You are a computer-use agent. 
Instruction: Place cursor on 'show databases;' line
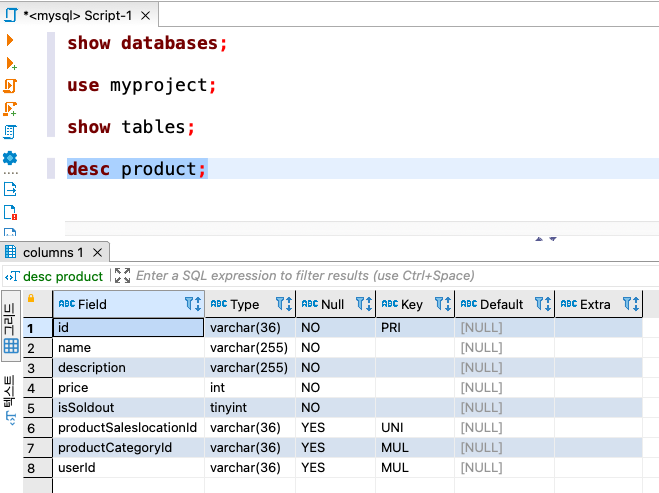(x=147, y=43)
